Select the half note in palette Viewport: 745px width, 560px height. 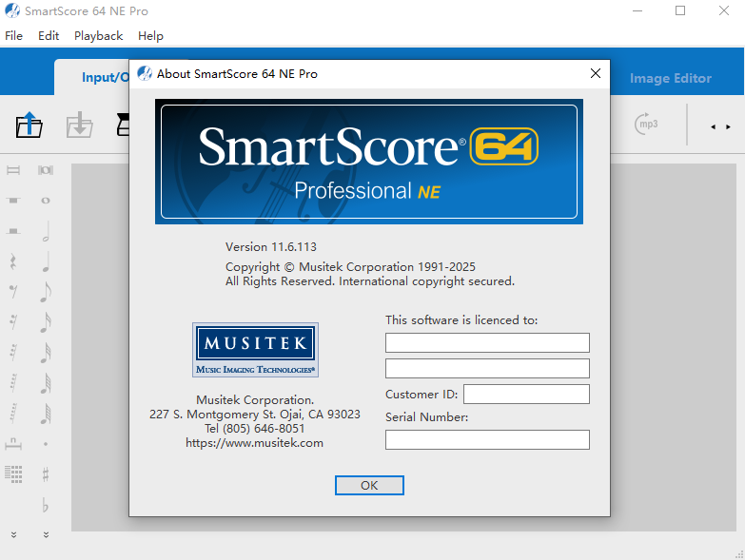click(x=46, y=231)
